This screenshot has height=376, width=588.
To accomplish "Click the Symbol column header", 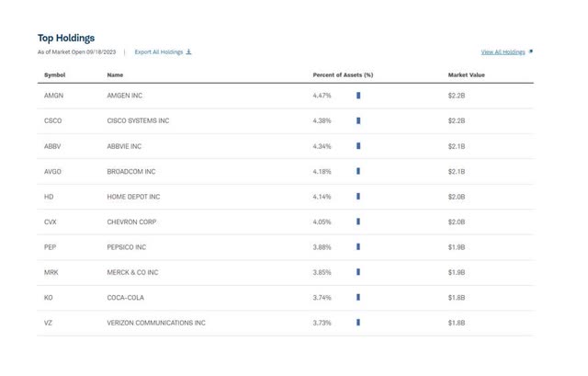I will point(55,75).
